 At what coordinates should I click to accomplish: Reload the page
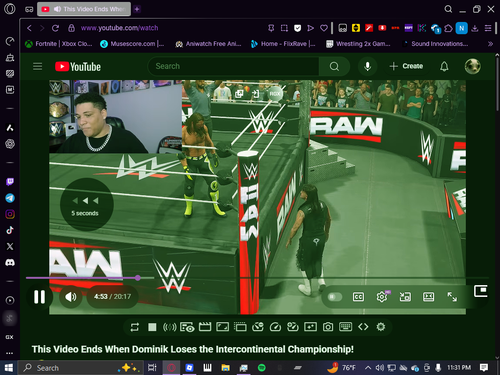(55, 28)
